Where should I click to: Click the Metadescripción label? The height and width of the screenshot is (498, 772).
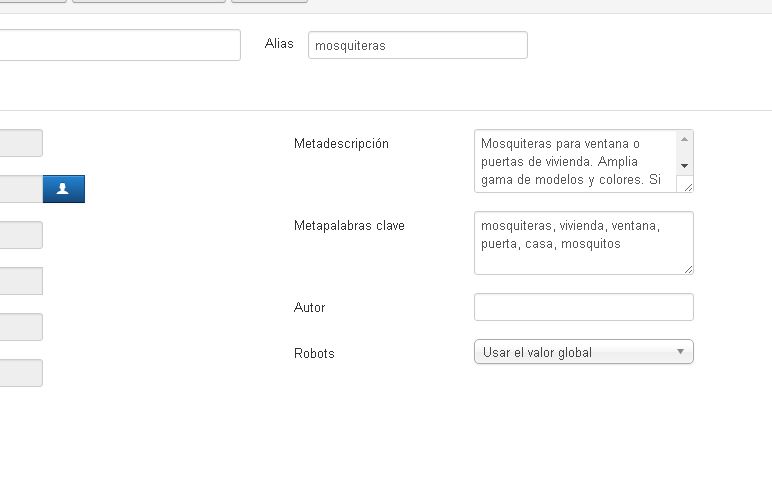tap(341, 143)
